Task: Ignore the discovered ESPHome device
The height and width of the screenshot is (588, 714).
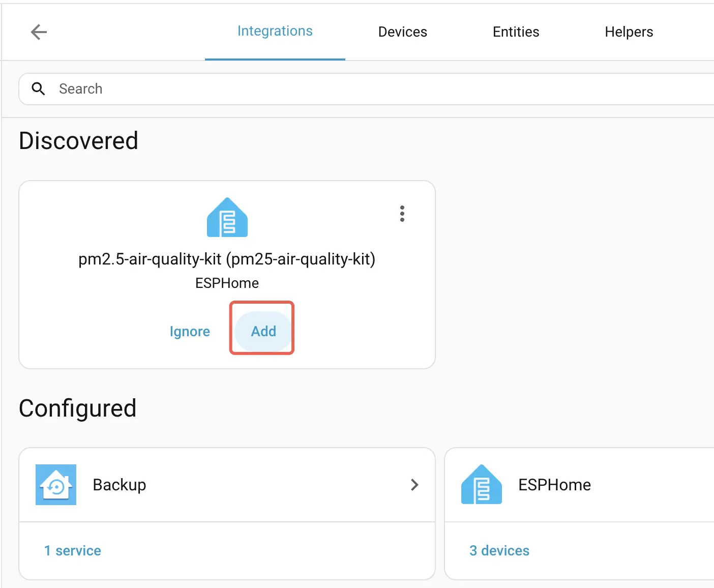Action: pos(190,332)
